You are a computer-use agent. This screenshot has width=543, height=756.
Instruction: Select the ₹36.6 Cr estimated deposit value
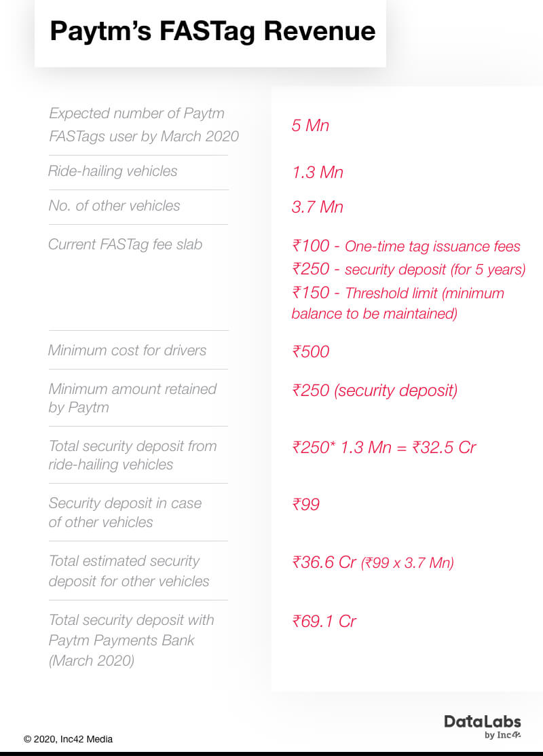tap(324, 562)
